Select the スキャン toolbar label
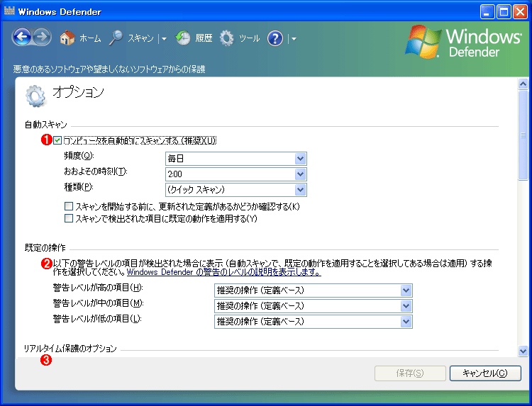 (141, 38)
